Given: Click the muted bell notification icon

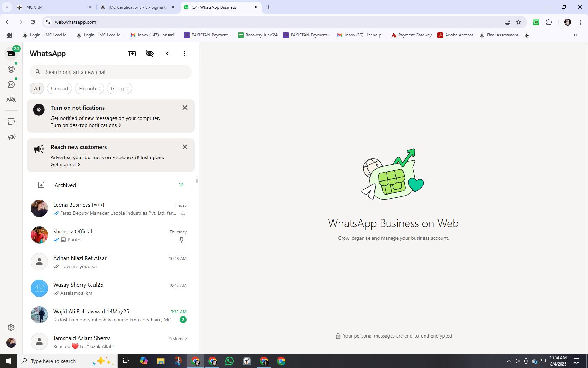Looking at the screenshot, I should (39, 110).
